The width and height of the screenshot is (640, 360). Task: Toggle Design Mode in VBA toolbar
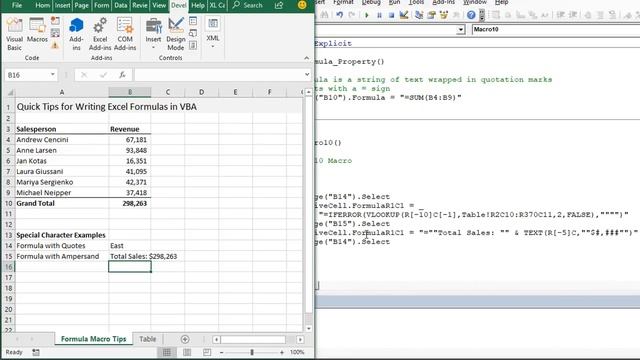click(x=404, y=15)
